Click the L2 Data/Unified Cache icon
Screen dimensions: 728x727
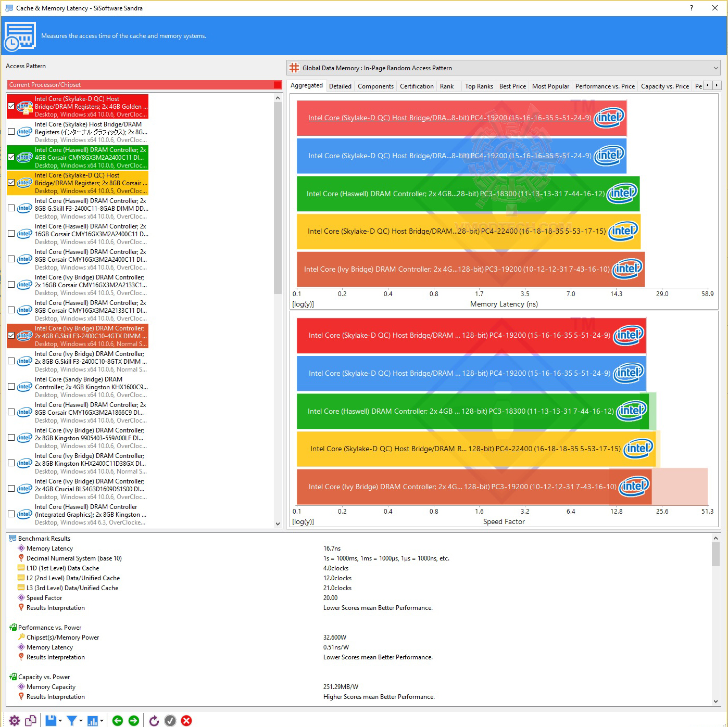(x=21, y=578)
